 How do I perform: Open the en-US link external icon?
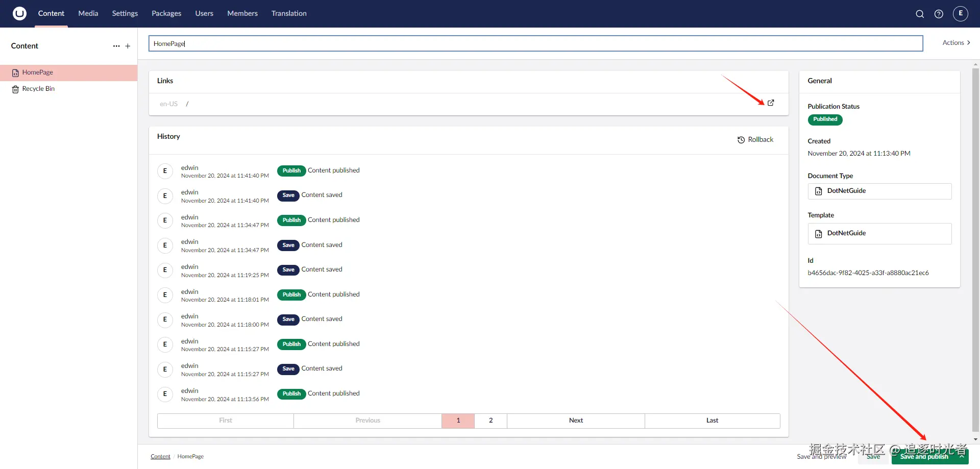coord(771,103)
